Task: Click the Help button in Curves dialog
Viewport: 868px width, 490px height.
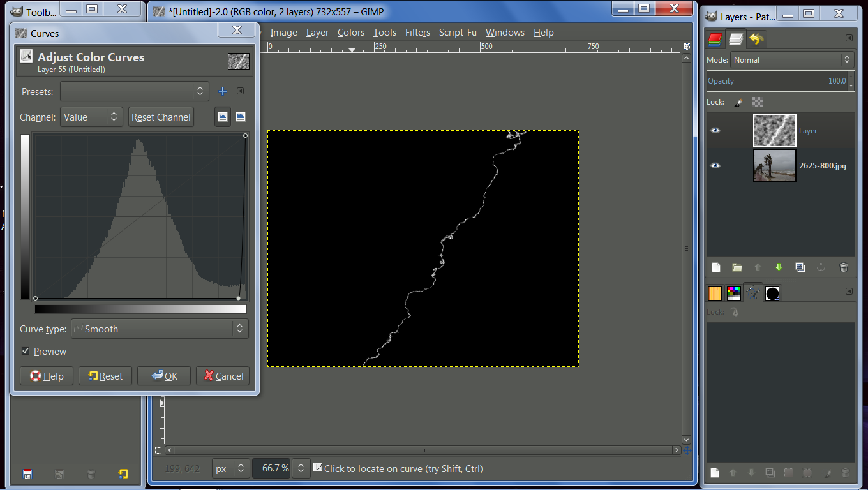Action: coord(47,376)
